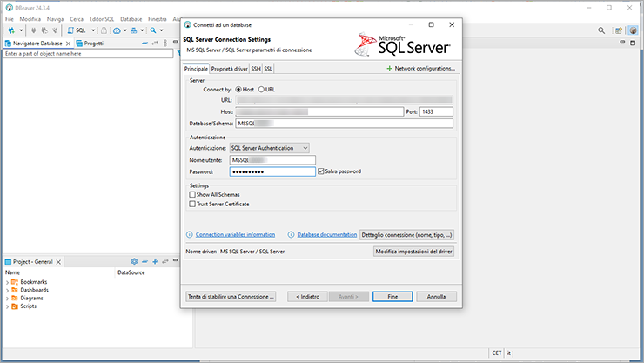Viewport: 644px width, 363px height.
Task: Click Modifica impostazioni del driver button
Action: 413,252
